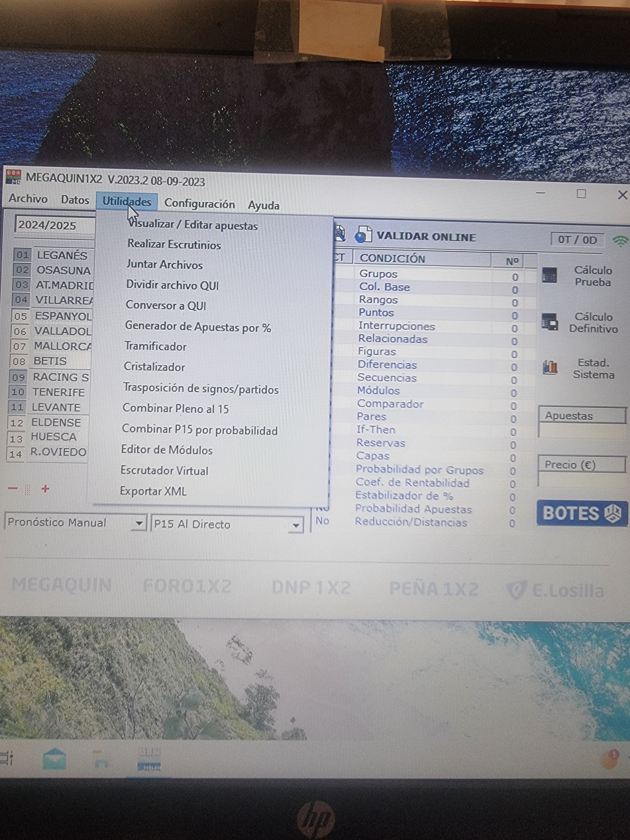This screenshot has height=840, width=630.
Task: Select Realizar Escrutinios from Utilidades menu
Action: tap(174, 244)
